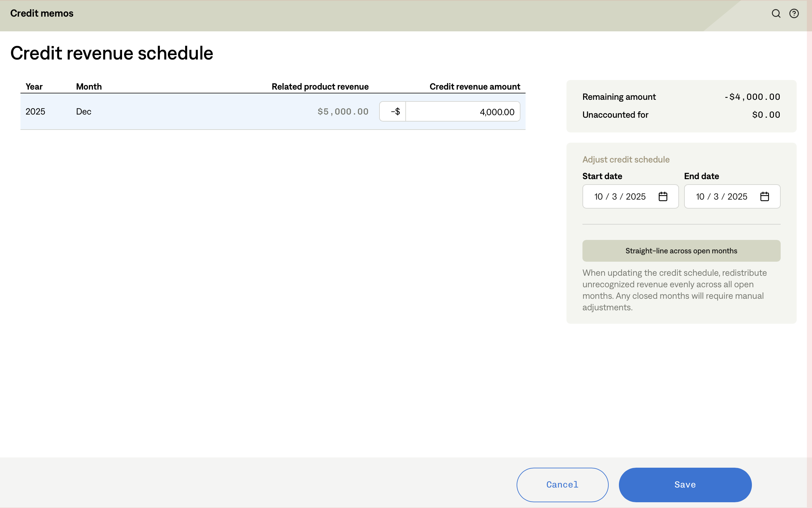Screen dimensions: 812x508
Task: Edit the credit revenue amount of 4,000.00
Action: point(463,111)
